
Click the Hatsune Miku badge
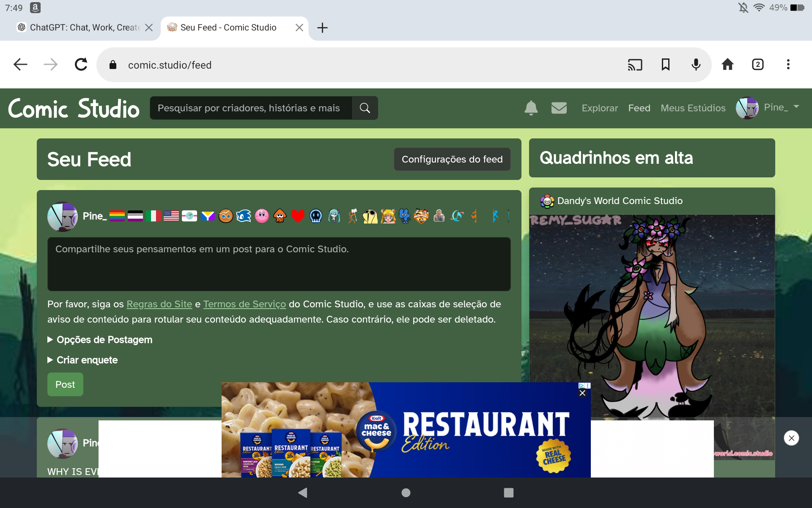[334, 216]
